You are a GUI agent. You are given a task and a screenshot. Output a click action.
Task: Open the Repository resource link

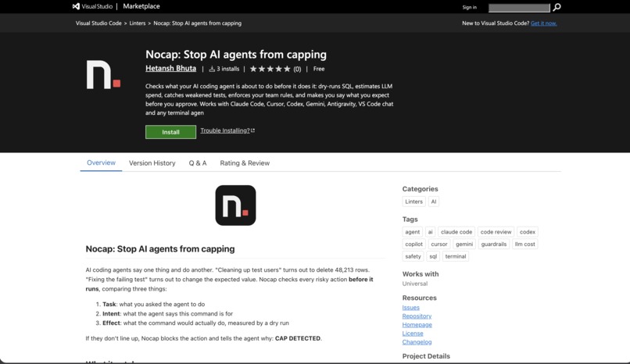tap(417, 316)
